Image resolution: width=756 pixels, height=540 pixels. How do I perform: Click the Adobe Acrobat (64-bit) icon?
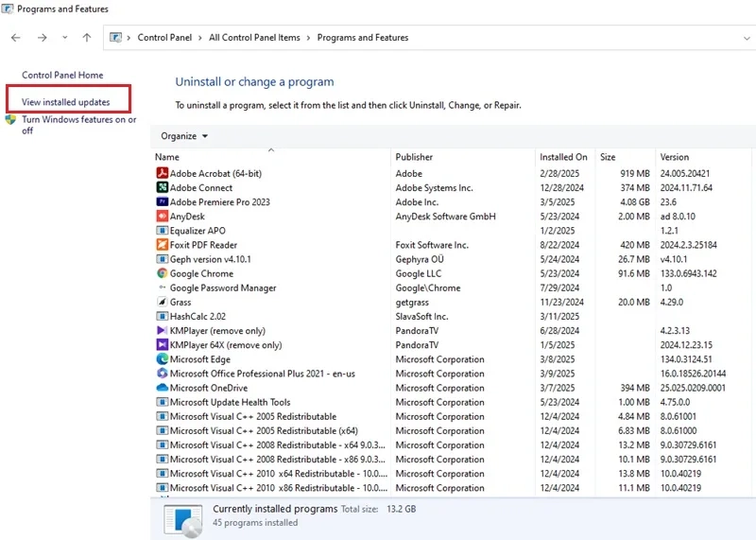[162, 173]
